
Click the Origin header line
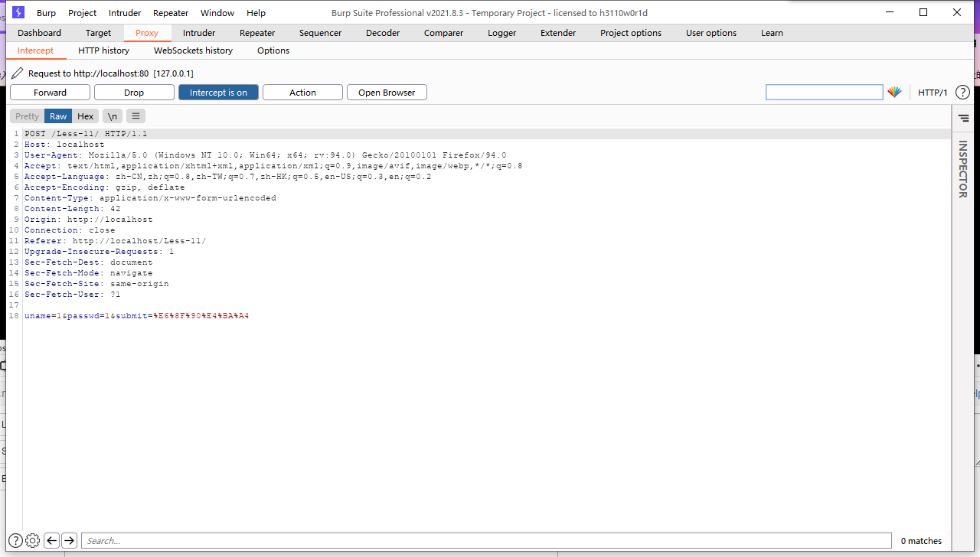(x=89, y=220)
